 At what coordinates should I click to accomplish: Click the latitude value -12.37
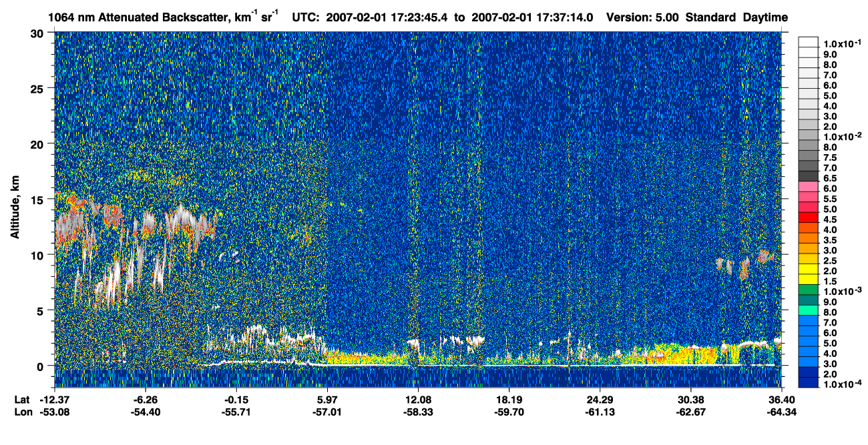point(54,400)
